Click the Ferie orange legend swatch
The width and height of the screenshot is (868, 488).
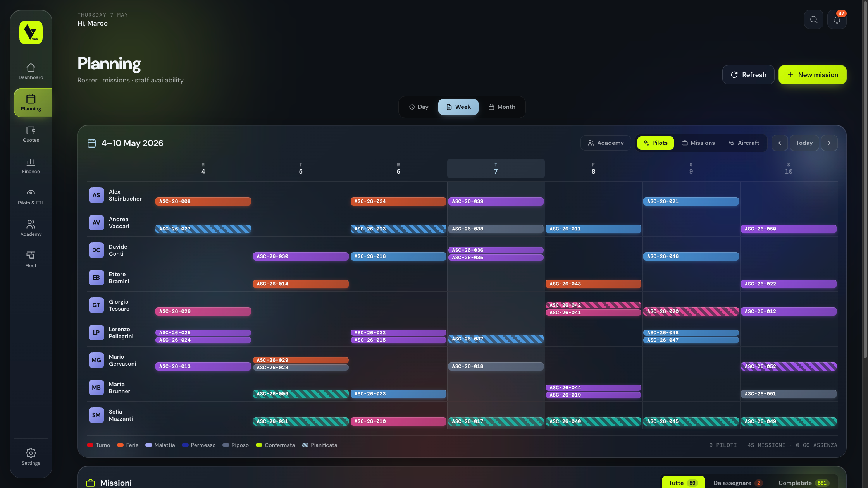click(121, 445)
